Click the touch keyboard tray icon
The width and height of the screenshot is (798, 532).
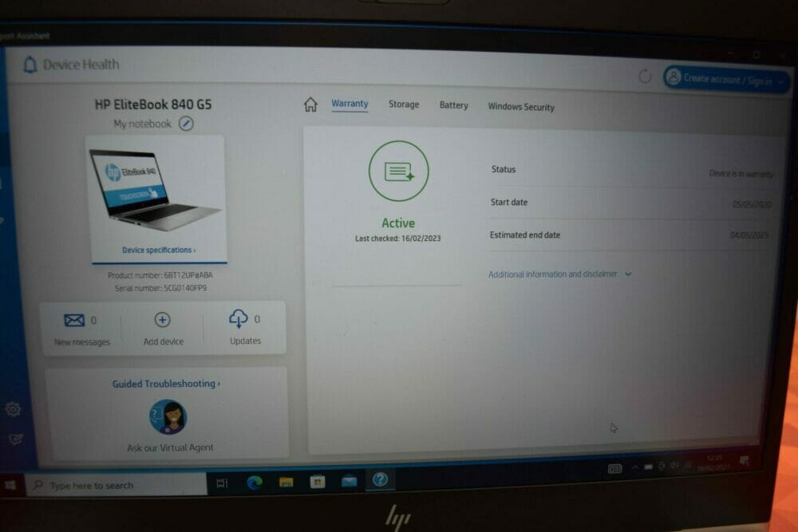coord(614,468)
